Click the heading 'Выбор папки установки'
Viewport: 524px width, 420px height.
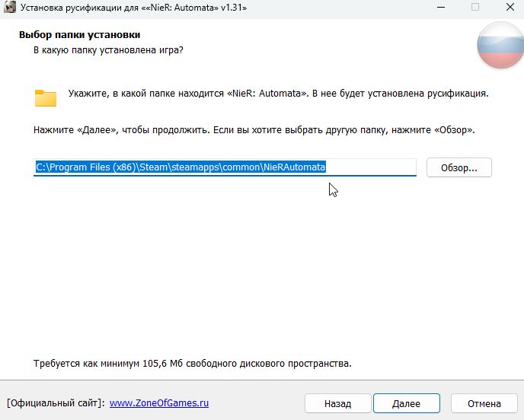click(79, 35)
